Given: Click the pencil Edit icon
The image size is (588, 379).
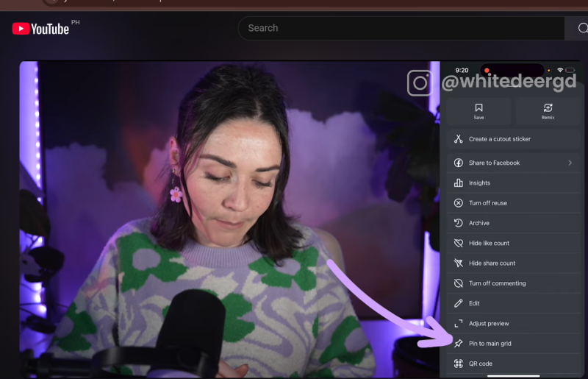Looking at the screenshot, I should click(x=458, y=303).
